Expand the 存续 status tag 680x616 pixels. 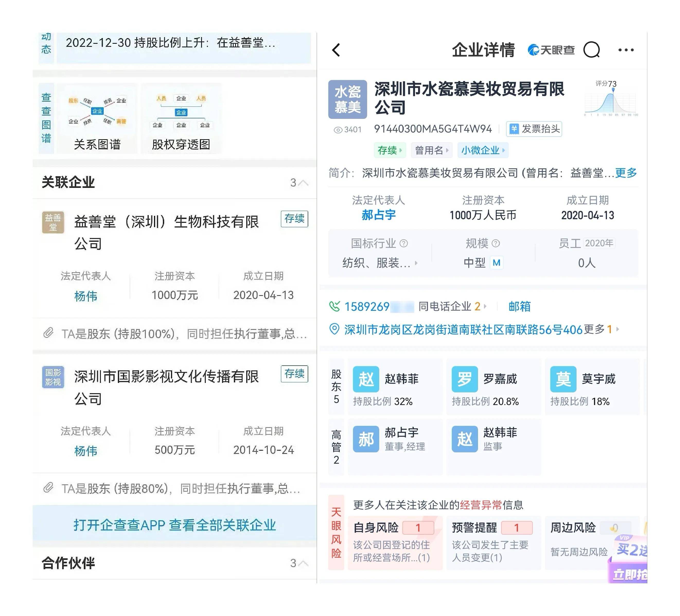click(x=390, y=150)
